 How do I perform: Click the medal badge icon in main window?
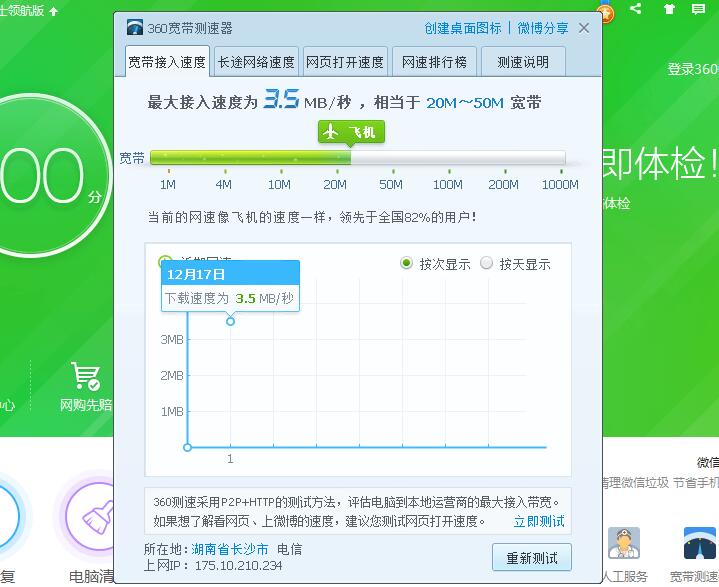pyautogui.click(x=605, y=13)
